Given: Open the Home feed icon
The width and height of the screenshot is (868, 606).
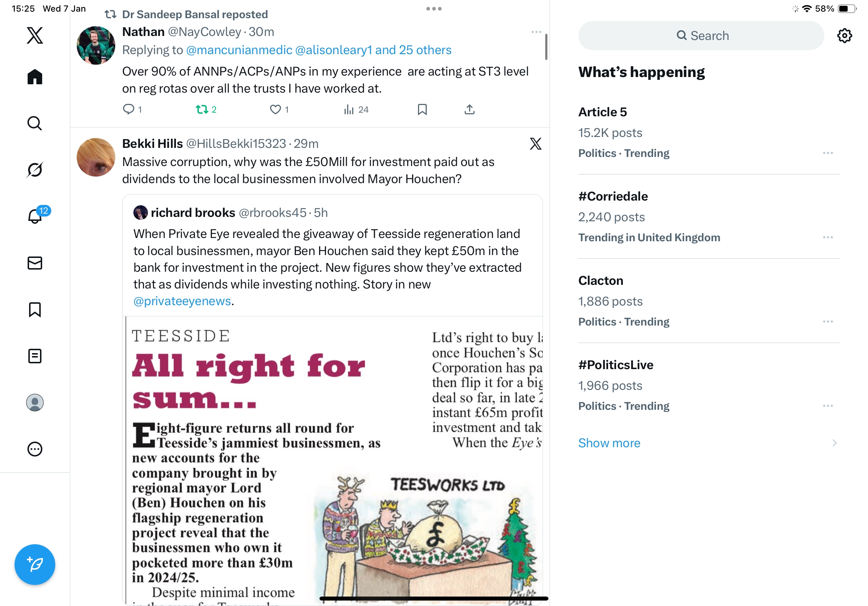Looking at the screenshot, I should pyautogui.click(x=35, y=77).
